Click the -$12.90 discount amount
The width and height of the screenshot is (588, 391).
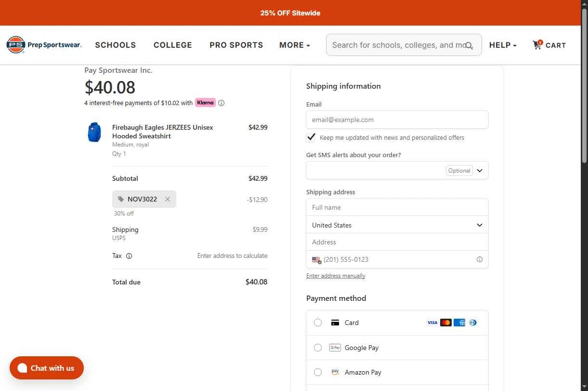(257, 200)
